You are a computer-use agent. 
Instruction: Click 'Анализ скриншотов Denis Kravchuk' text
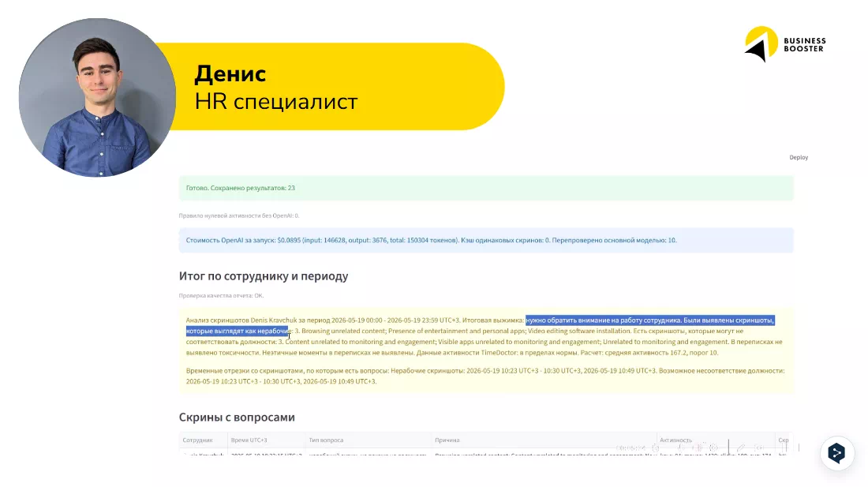[x=241, y=320]
